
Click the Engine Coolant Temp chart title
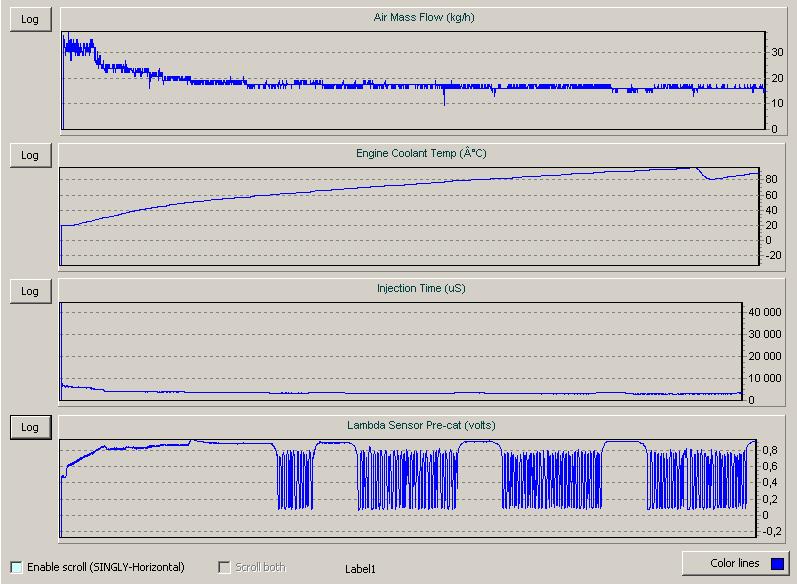click(x=421, y=153)
